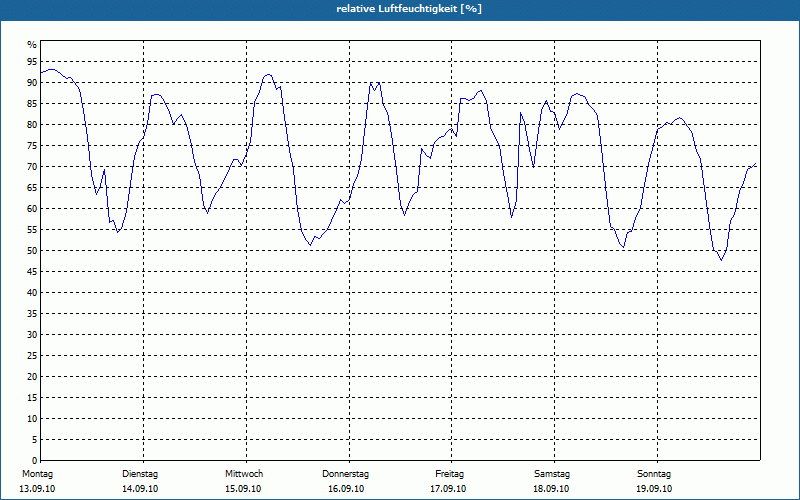Click the 'Sonntag' day label
This screenshot has height=500, width=800.
coord(654,474)
